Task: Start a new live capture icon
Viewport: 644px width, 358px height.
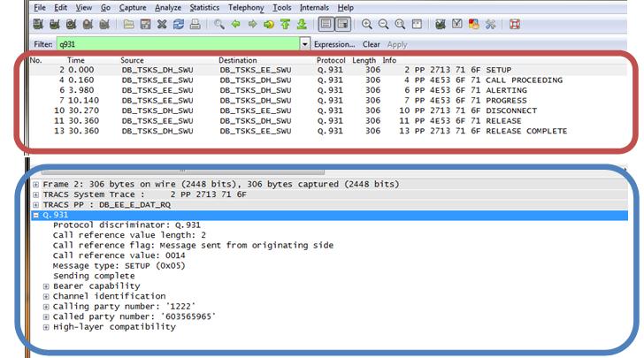Action: pyautogui.click(x=71, y=24)
